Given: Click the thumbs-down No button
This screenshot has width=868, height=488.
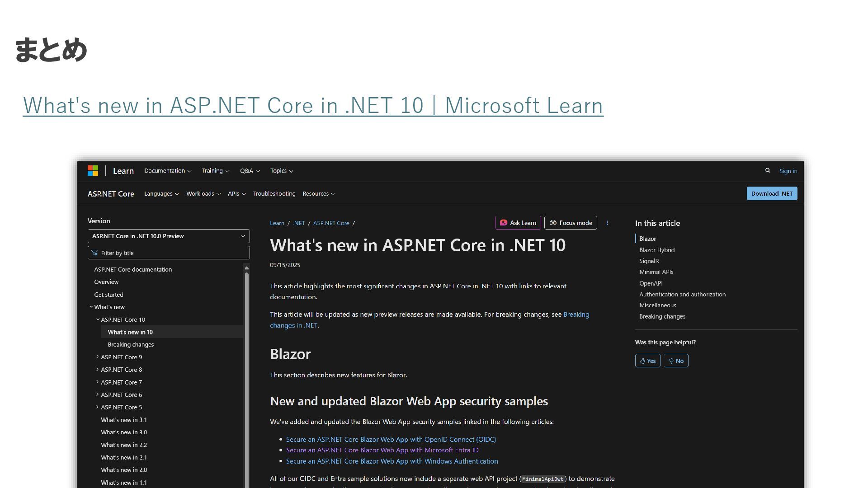Looking at the screenshot, I should pos(676,361).
